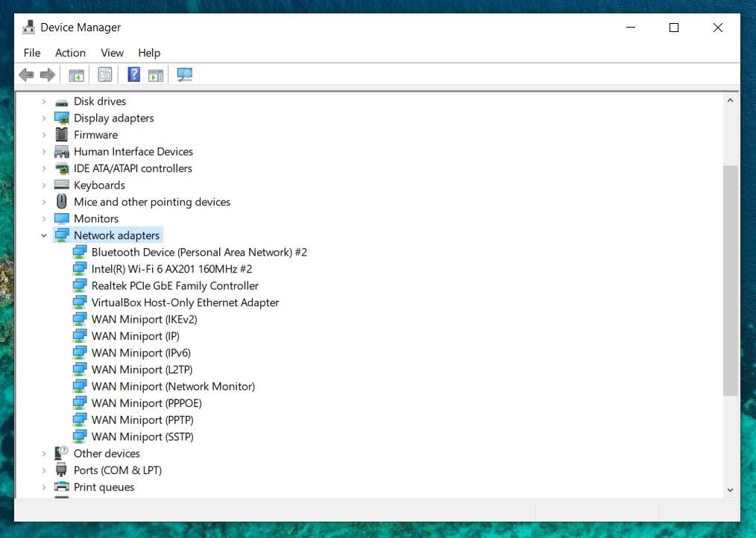Select WAN Miniport (IKEv2)

pos(144,319)
